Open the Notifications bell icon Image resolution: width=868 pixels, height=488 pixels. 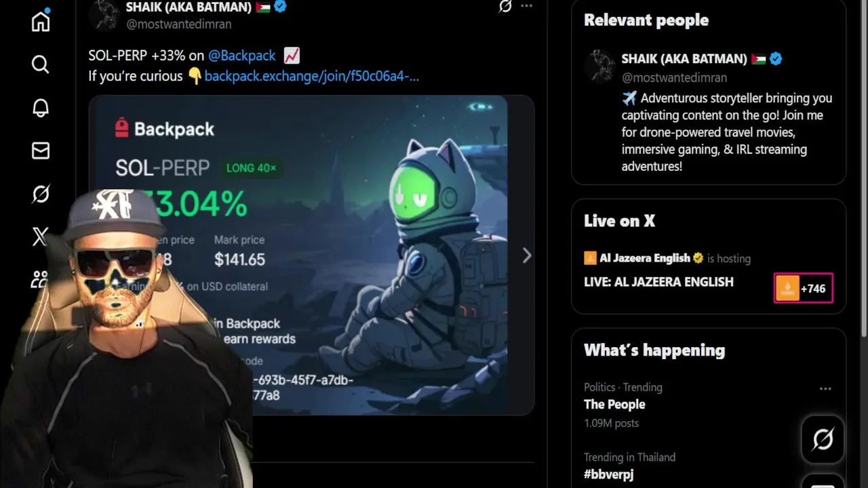point(41,108)
